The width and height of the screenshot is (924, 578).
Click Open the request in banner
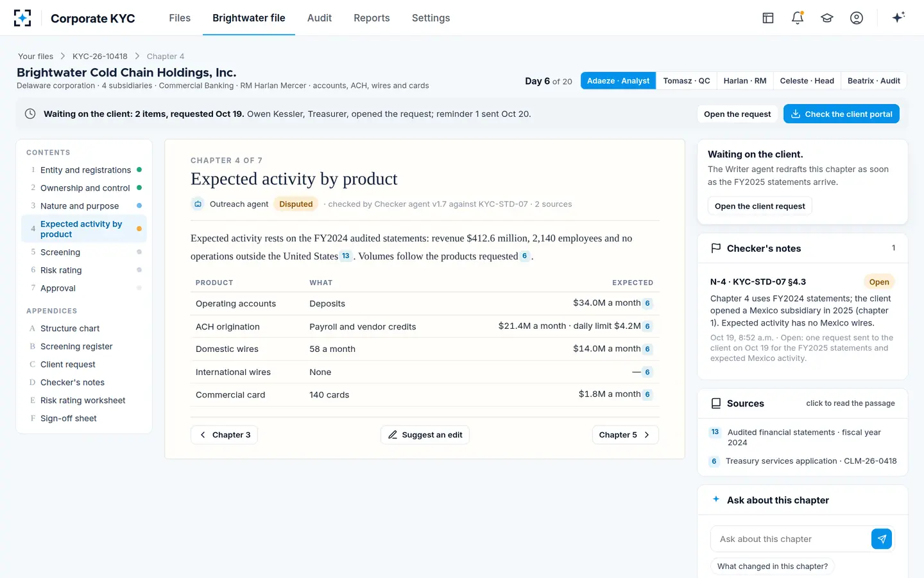737,114
